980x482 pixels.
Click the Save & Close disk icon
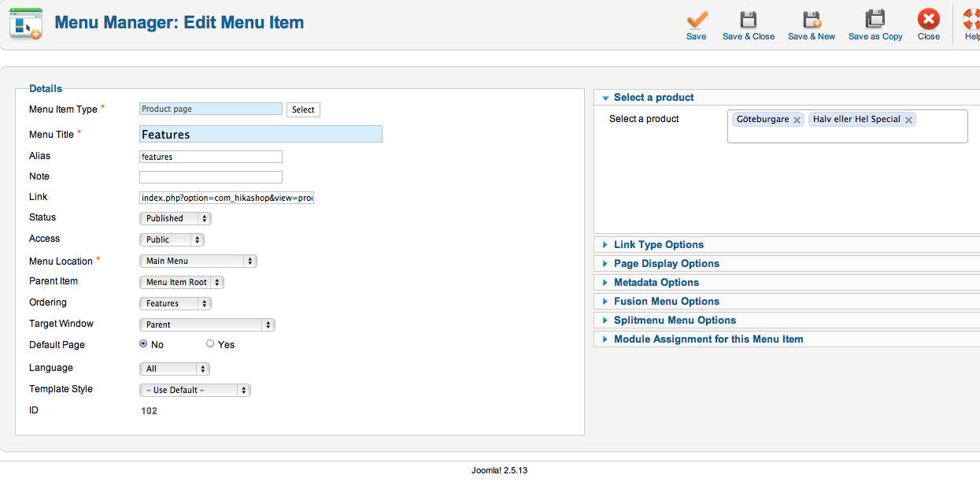point(748,20)
